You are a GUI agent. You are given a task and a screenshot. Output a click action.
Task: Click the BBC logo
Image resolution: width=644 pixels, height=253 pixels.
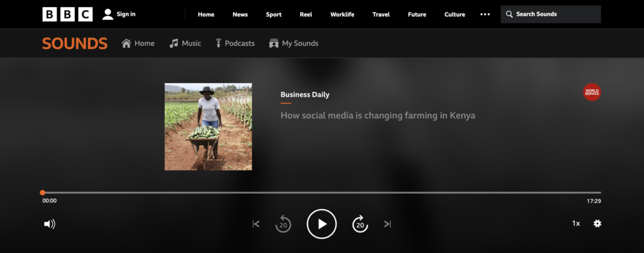point(67,14)
